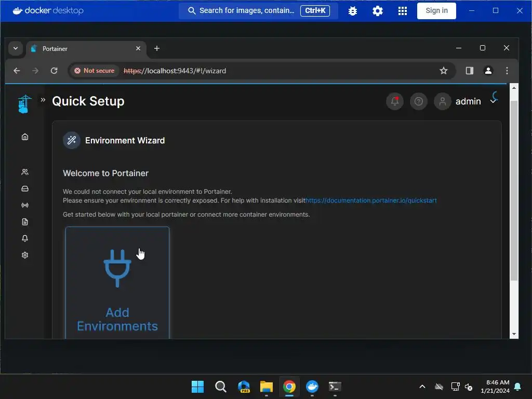Switch to Chrome in taskbar
532x399 pixels.
[x=289, y=387]
